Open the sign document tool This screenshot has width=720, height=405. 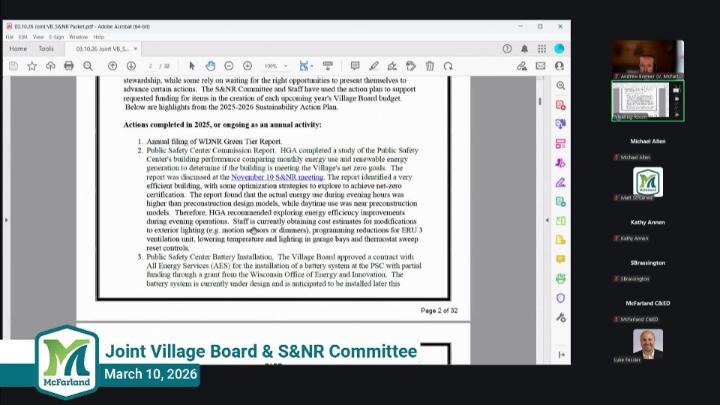392,66
